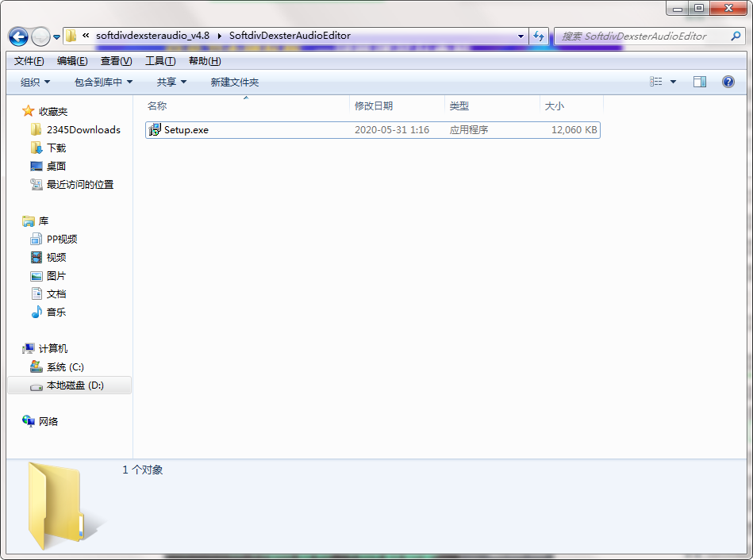Click the 12,060 KB size cell
753x560 pixels.
574,129
